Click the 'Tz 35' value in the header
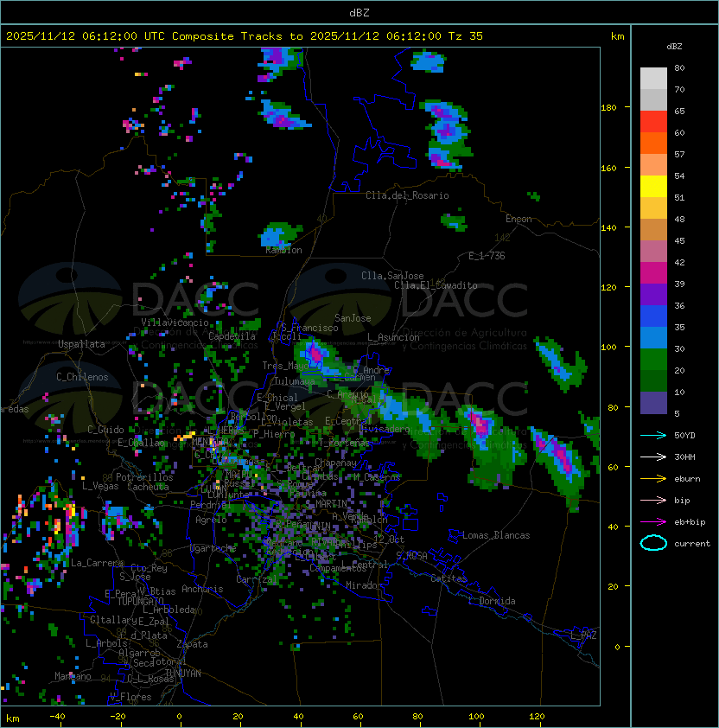 point(466,36)
